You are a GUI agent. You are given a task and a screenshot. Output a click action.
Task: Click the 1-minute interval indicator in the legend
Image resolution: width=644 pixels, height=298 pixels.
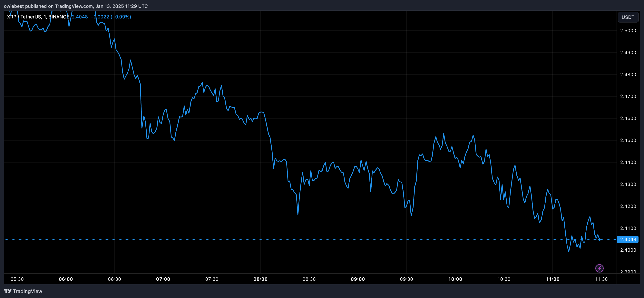[x=45, y=17]
